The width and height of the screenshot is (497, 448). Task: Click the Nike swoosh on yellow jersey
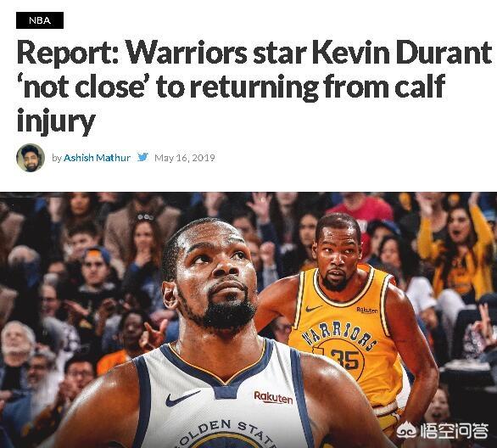pos(314,308)
